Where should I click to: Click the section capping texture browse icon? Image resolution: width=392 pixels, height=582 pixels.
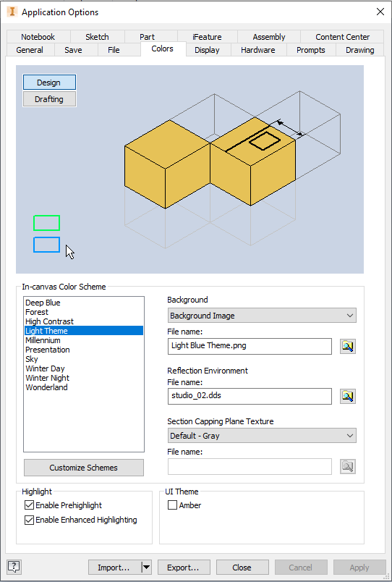(x=347, y=467)
